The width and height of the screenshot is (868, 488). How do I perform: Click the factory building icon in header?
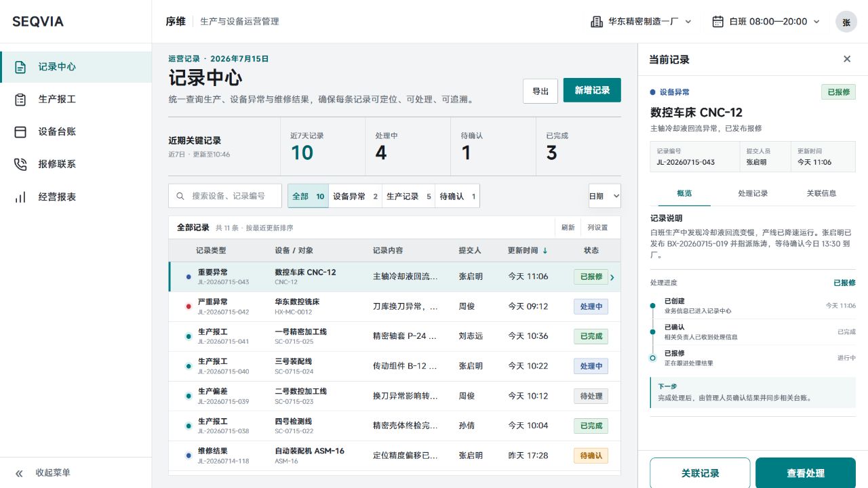[x=597, y=22]
